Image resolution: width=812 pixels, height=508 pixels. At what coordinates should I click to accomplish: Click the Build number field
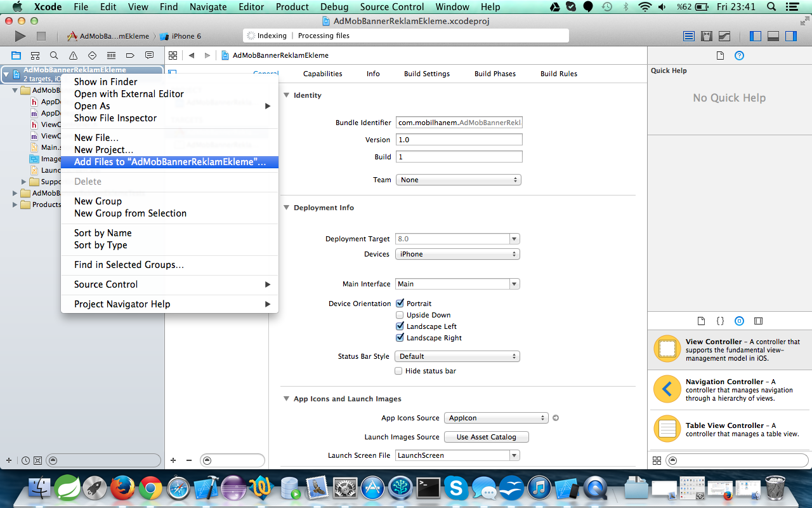click(459, 157)
